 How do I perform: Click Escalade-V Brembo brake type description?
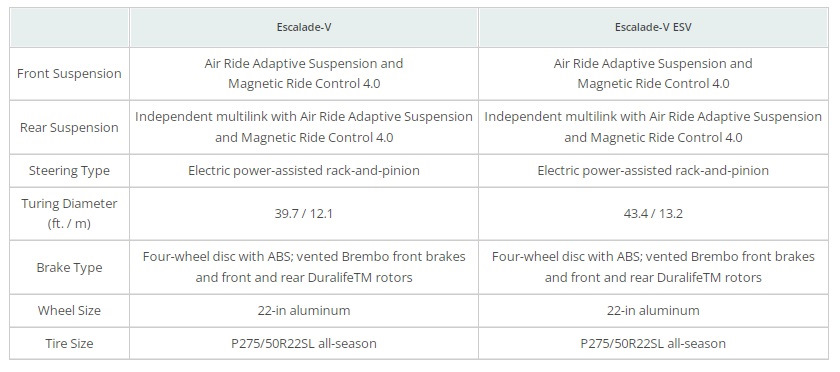pos(304,267)
